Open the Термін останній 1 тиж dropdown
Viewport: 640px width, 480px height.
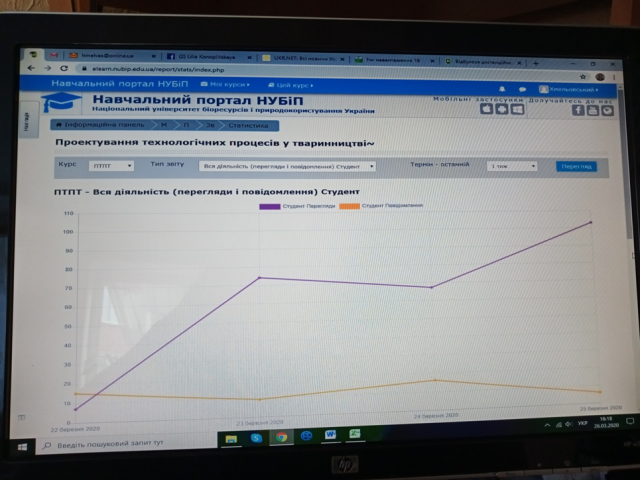point(512,166)
